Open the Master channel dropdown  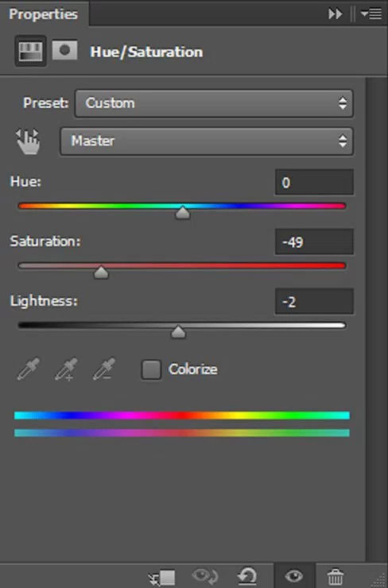[x=207, y=141]
